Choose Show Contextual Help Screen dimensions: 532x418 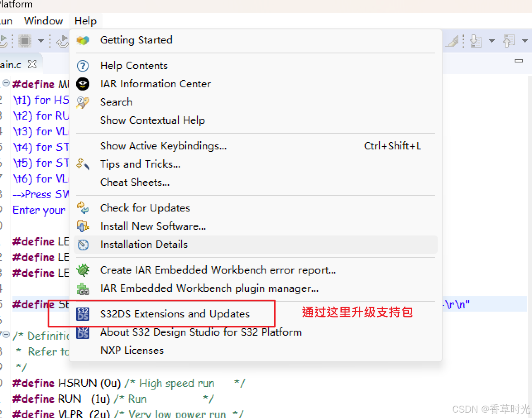pyautogui.click(x=256, y=120)
